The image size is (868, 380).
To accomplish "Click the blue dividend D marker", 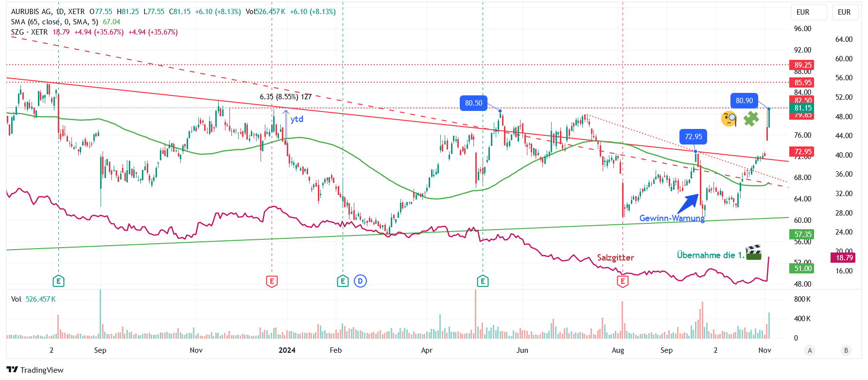I will tap(360, 281).
